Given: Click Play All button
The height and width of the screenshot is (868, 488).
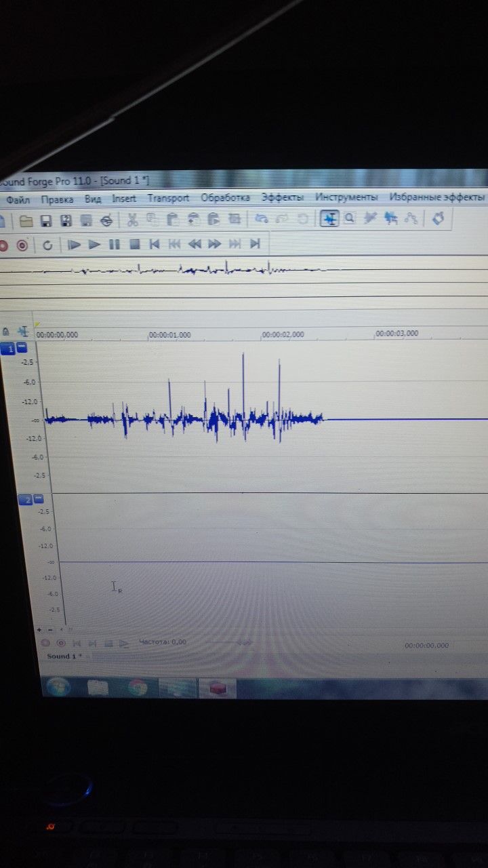Looking at the screenshot, I should coord(74,244).
